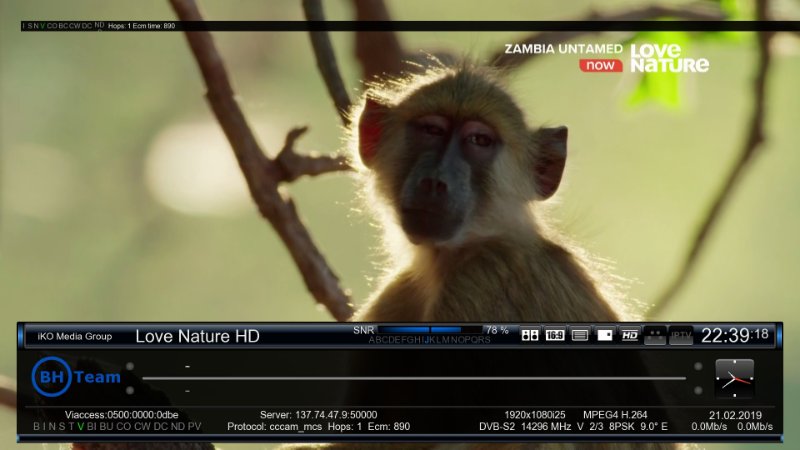The width and height of the screenshot is (800, 450).
Task: Click the Love Nature channel logo overlay
Action: [x=669, y=58]
